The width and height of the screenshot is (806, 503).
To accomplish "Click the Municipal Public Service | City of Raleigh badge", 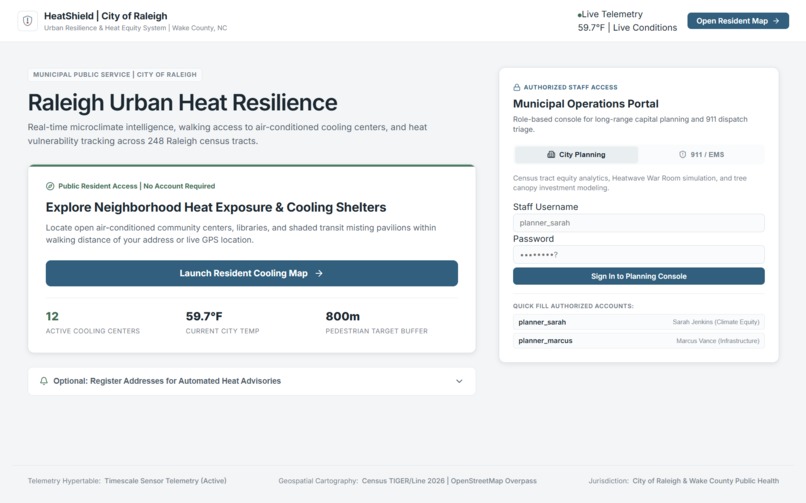I will click(x=115, y=74).
